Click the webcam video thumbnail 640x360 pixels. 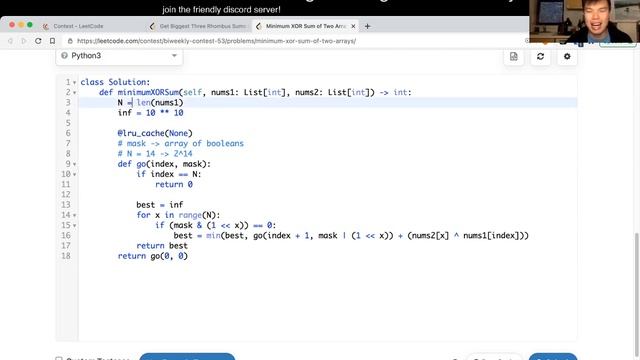584,21
